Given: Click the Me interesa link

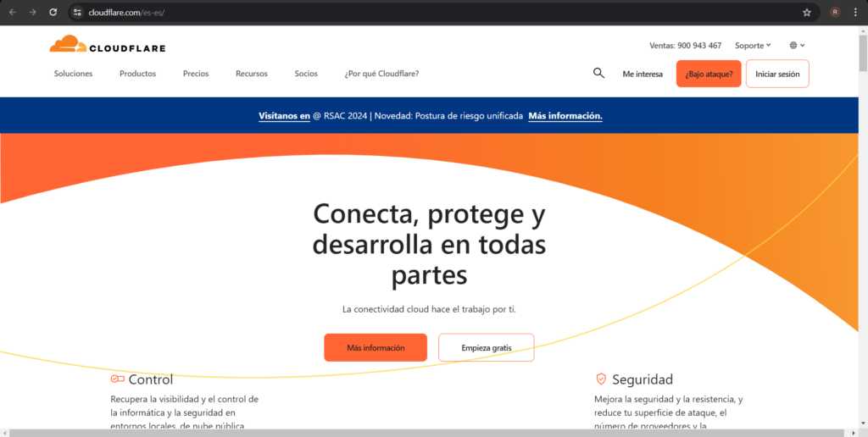Looking at the screenshot, I should [643, 75].
